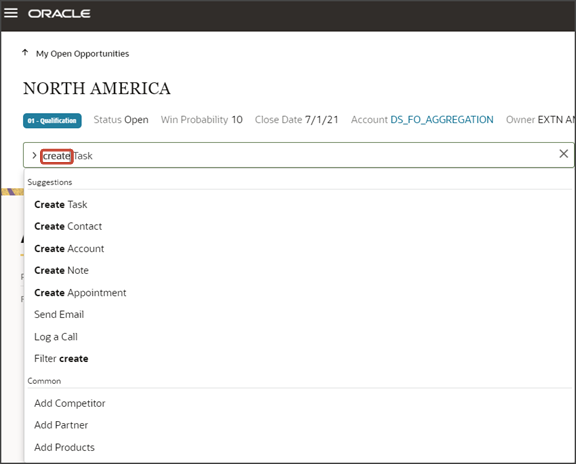This screenshot has height=464, width=576.
Task: Clear the action bar with the X icon
Action: [564, 154]
